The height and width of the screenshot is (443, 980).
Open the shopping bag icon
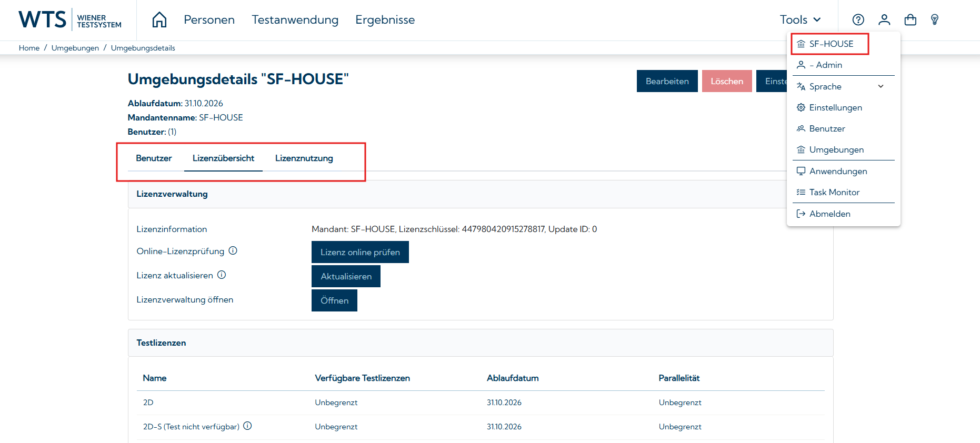[x=911, y=20]
